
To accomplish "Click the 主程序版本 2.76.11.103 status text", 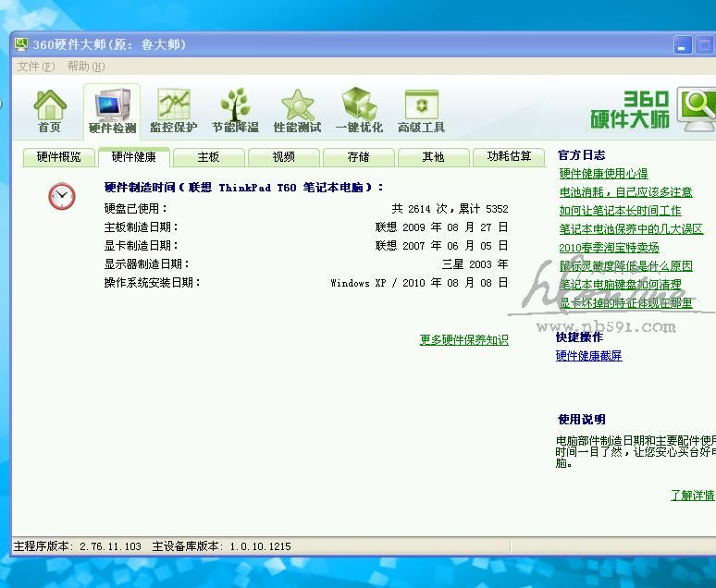I will [x=77, y=546].
